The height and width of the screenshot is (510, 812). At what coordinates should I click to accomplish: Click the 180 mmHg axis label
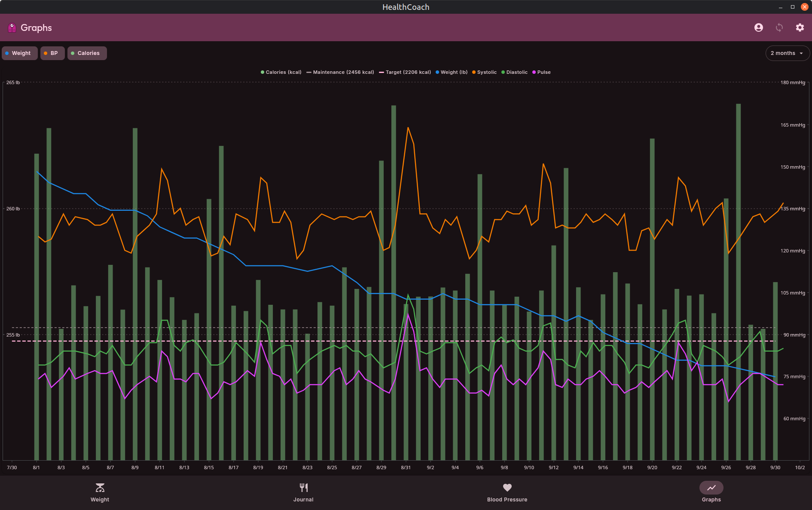click(793, 82)
